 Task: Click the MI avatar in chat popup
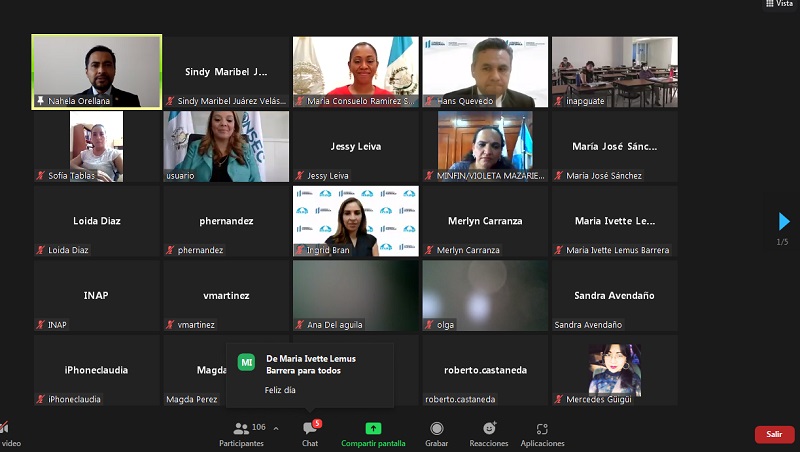[x=246, y=362]
